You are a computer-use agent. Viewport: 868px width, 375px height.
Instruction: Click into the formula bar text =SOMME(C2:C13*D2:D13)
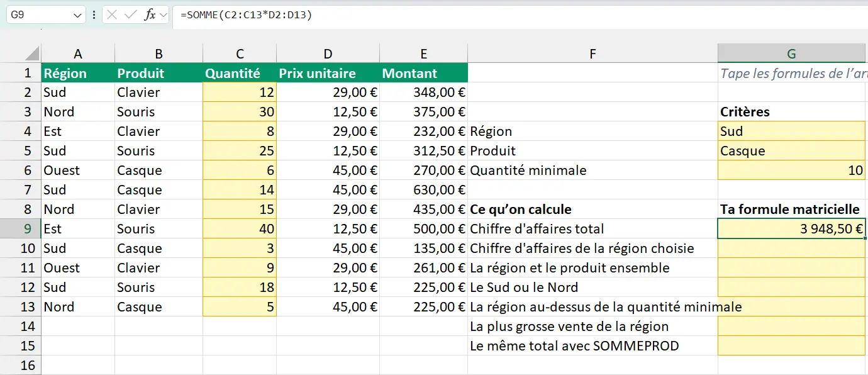(x=246, y=15)
